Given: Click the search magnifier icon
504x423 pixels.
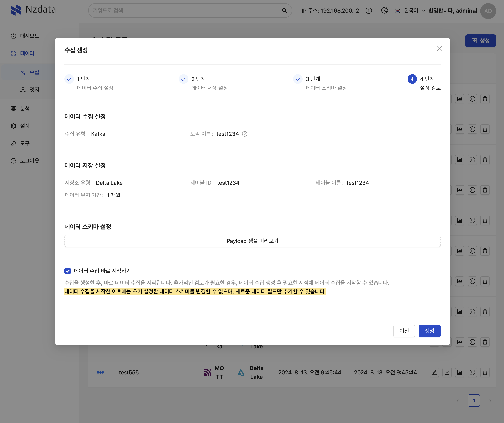Looking at the screenshot, I should click(x=284, y=10).
